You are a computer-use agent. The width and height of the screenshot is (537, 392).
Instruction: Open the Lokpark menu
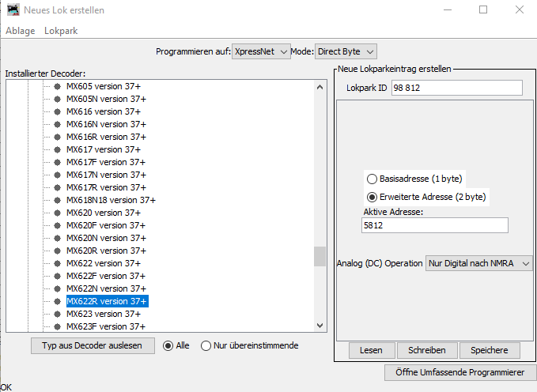61,31
